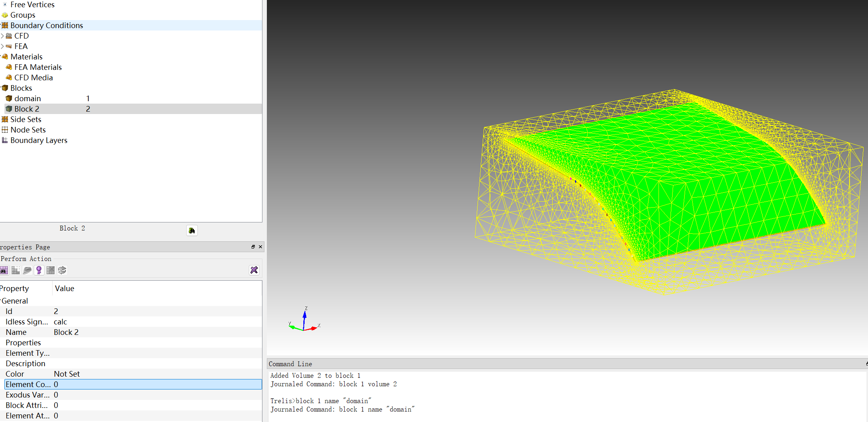Collapse the General property group
The width and height of the screenshot is (868, 422).
pos(1,301)
